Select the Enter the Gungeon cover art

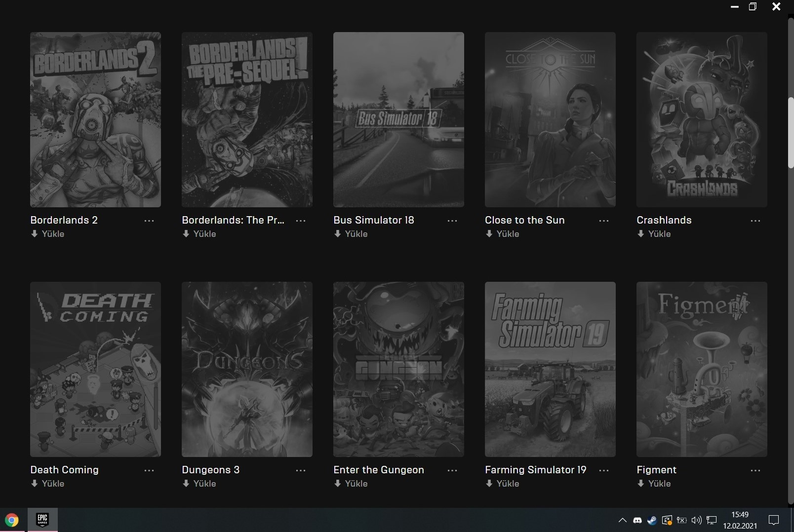pyautogui.click(x=398, y=370)
